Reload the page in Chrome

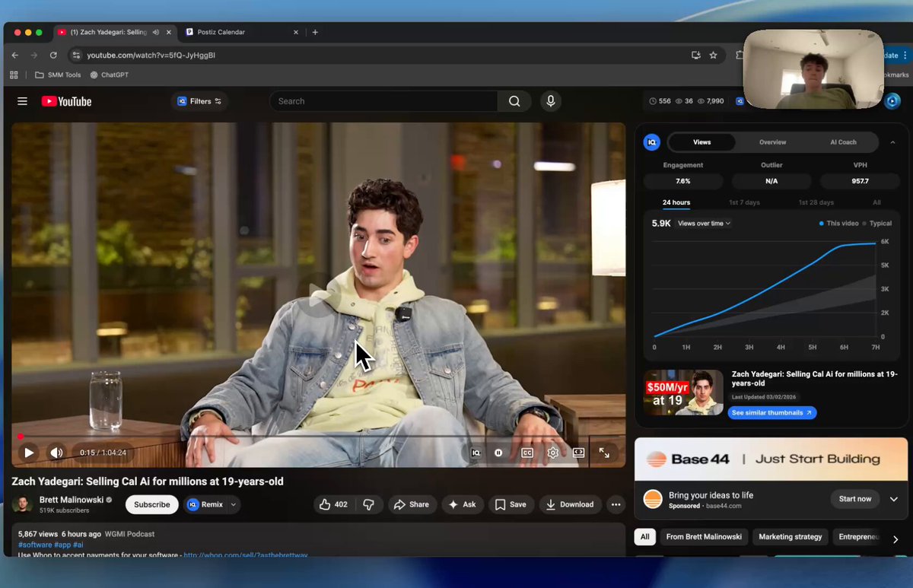pyautogui.click(x=53, y=56)
